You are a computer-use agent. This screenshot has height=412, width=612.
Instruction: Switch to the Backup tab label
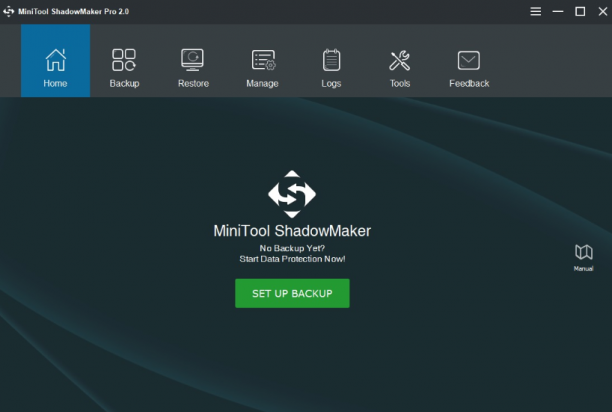point(124,83)
